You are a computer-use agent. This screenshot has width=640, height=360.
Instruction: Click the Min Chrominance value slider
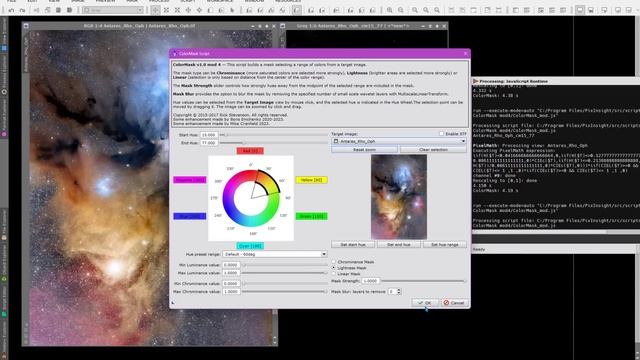(285, 283)
